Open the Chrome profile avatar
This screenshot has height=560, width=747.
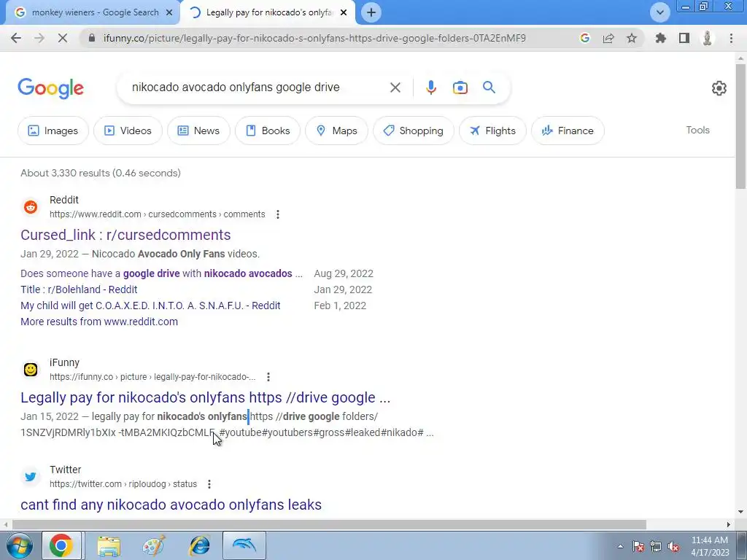pos(708,38)
